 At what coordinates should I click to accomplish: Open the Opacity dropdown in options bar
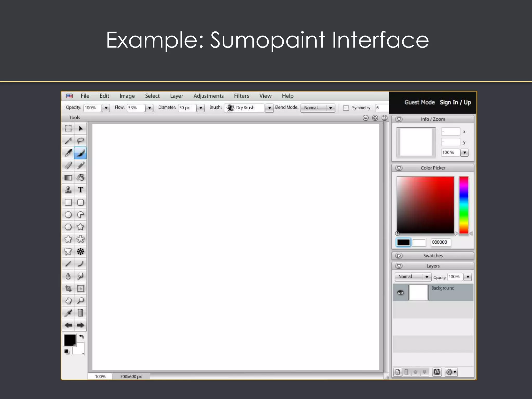[x=106, y=108]
